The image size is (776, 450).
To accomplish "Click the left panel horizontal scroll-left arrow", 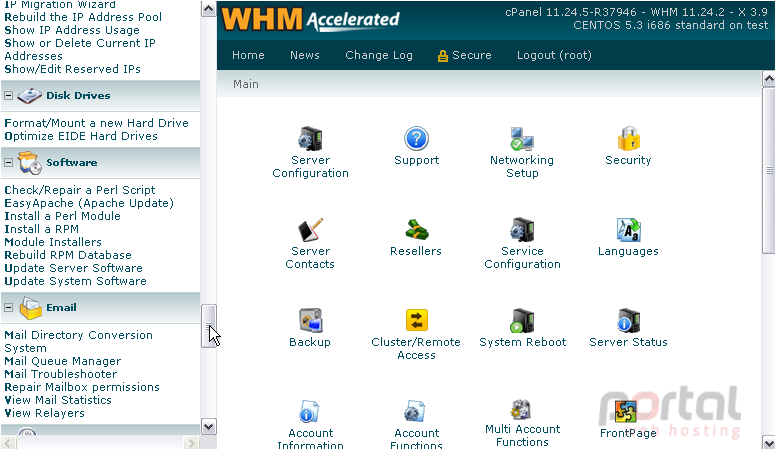I will click(8, 443).
